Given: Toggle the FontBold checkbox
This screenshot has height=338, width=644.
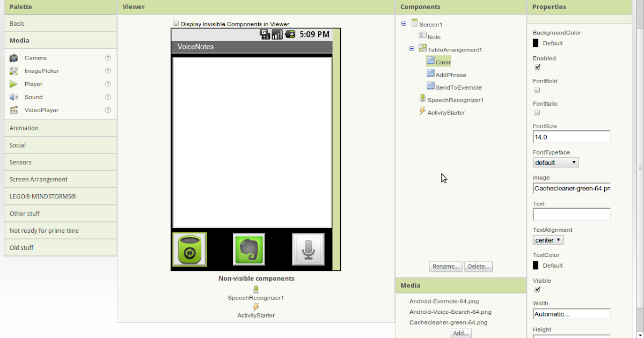Looking at the screenshot, I should [537, 90].
